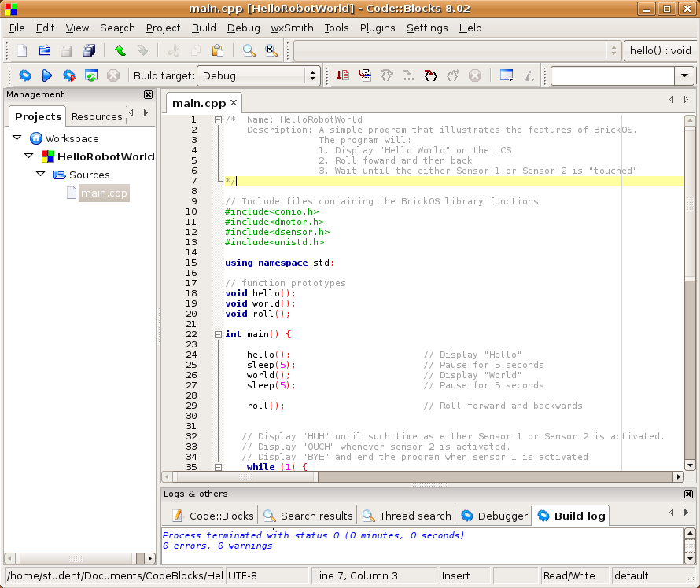Click the Build and run icon
The image size is (700, 588).
tap(69, 75)
